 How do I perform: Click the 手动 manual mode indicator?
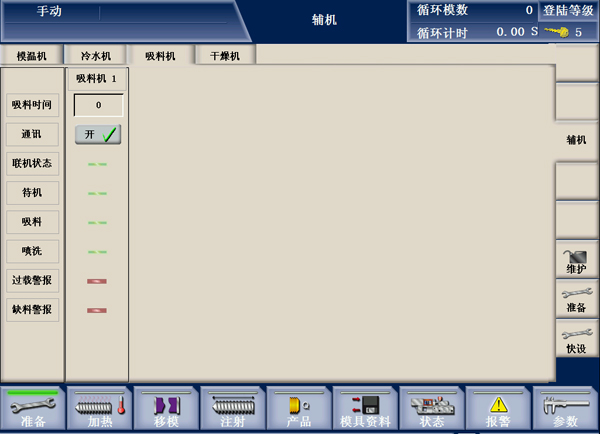50,12
